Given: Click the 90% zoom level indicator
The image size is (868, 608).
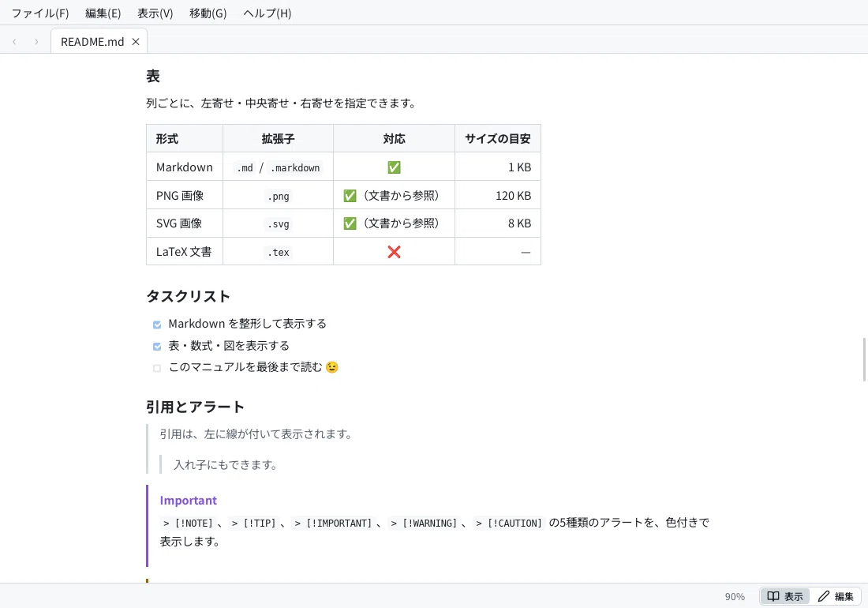Looking at the screenshot, I should tap(735, 596).
